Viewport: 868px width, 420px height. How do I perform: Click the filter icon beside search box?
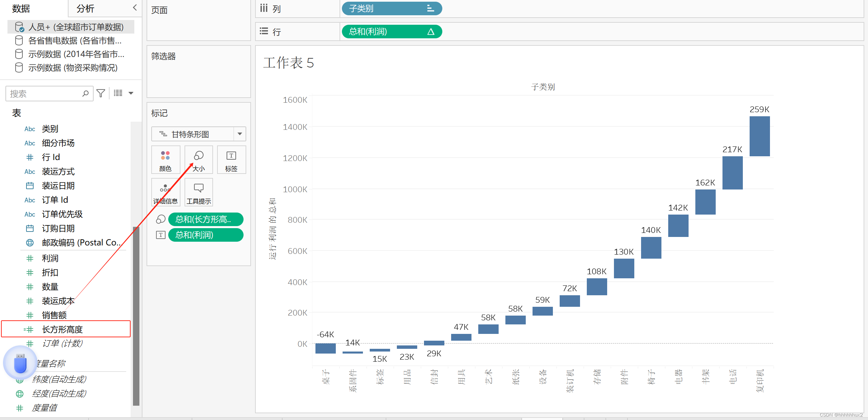(101, 93)
